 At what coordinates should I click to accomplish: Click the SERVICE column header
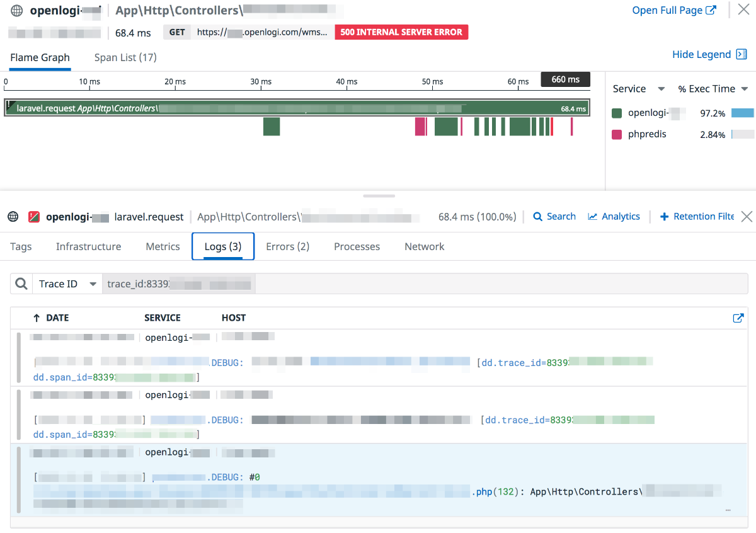click(x=163, y=318)
